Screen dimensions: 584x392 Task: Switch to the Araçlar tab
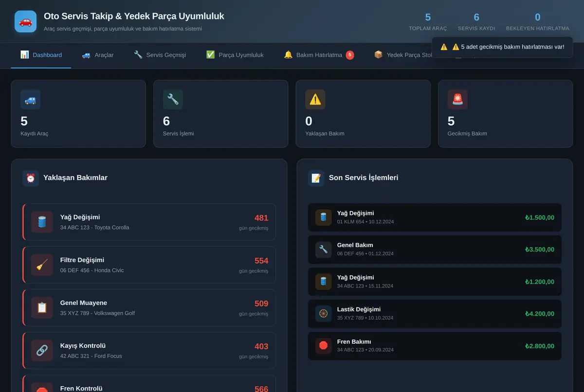(97, 55)
